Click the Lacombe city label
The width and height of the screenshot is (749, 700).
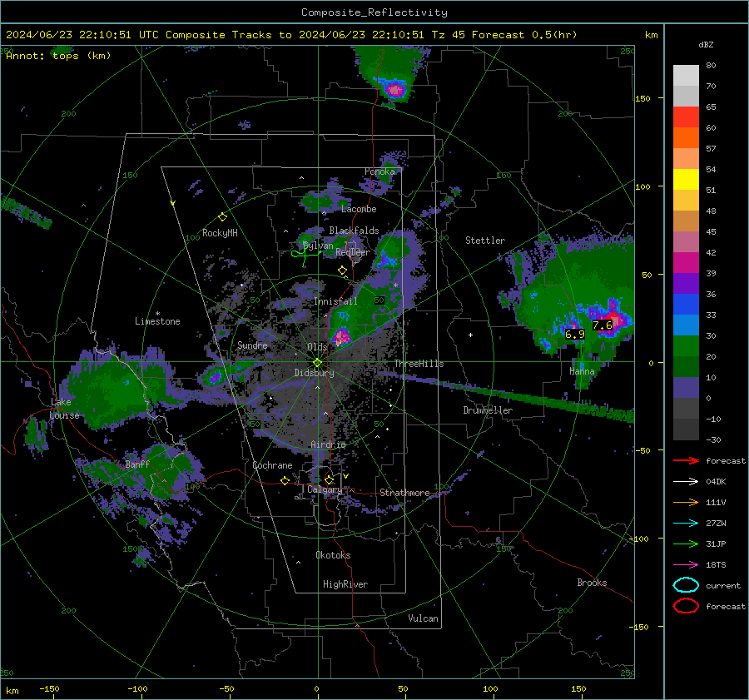pos(359,209)
